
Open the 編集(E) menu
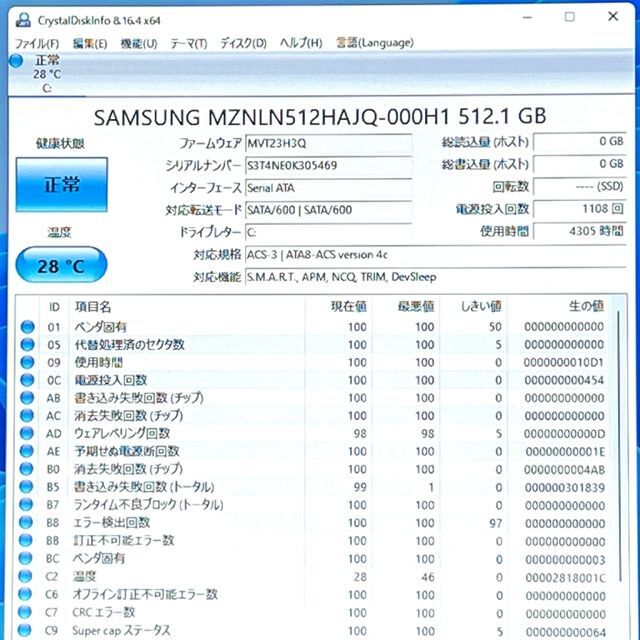coord(90,43)
